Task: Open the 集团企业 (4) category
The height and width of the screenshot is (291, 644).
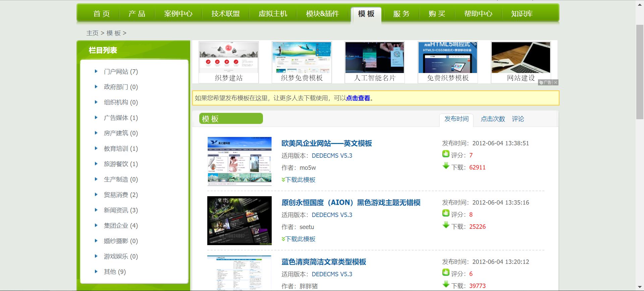Action: click(x=121, y=226)
